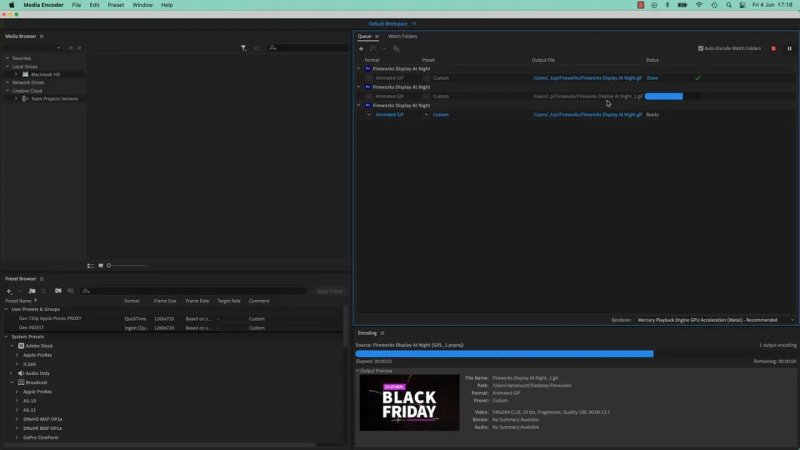The height and width of the screenshot is (450, 800).
Task: Click Custom preset link of Ready item
Action: tap(441, 115)
